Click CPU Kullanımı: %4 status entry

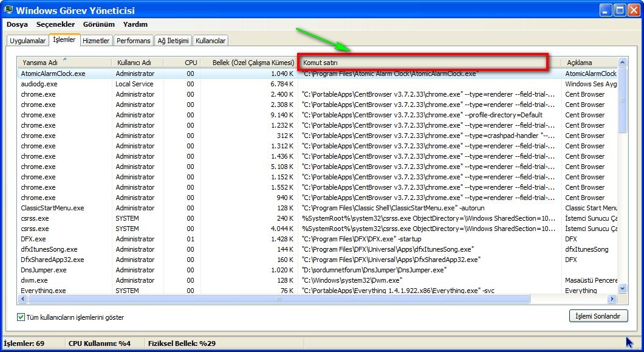point(100,343)
